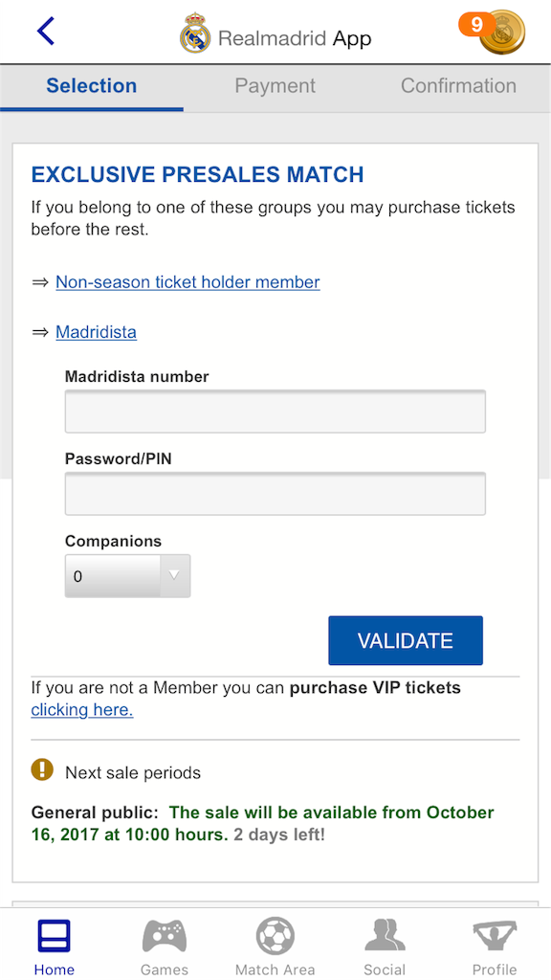The width and height of the screenshot is (551, 980).
Task: Switch to the Confirmation step tab
Action: click(x=458, y=85)
